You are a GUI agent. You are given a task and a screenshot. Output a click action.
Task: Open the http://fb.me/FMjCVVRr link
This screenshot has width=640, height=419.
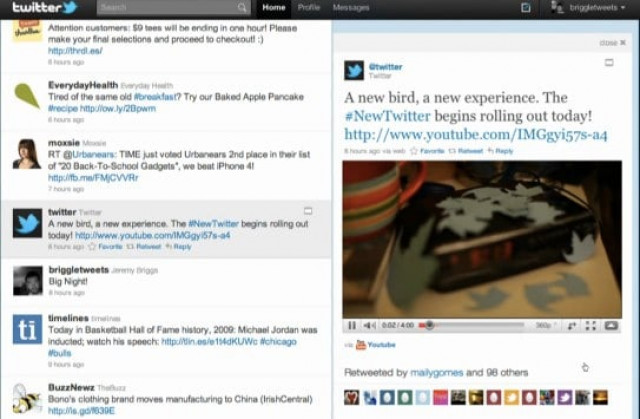click(x=93, y=178)
